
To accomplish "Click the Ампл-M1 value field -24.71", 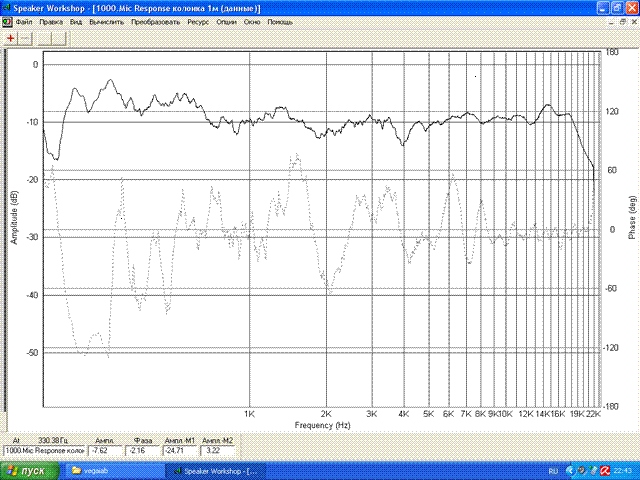I will [x=180, y=451].
